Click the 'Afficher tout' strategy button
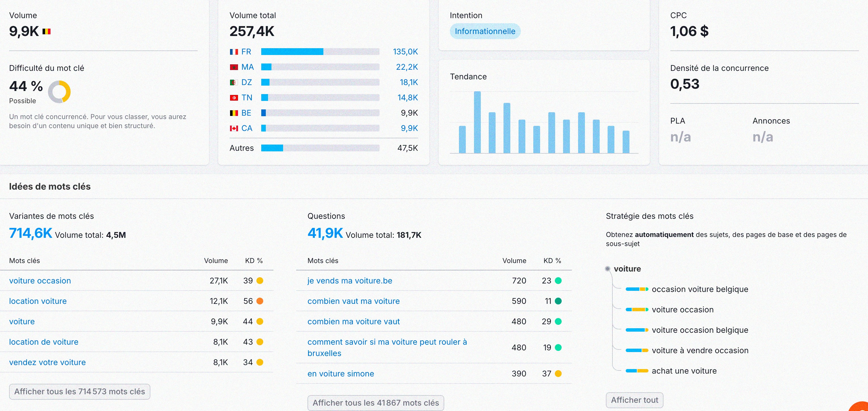The height and width of the screenshot is (411, 868). pyautogui.click(x=634, y=400)
